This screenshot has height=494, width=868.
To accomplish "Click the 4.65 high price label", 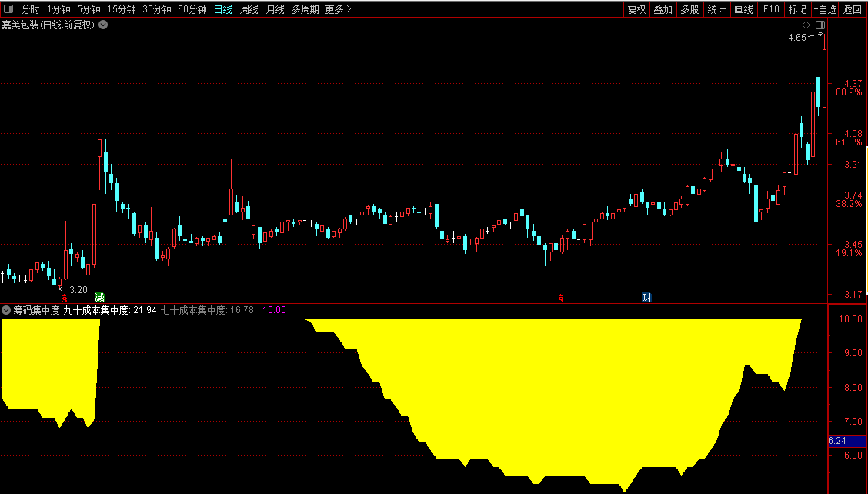I will 797,38.
